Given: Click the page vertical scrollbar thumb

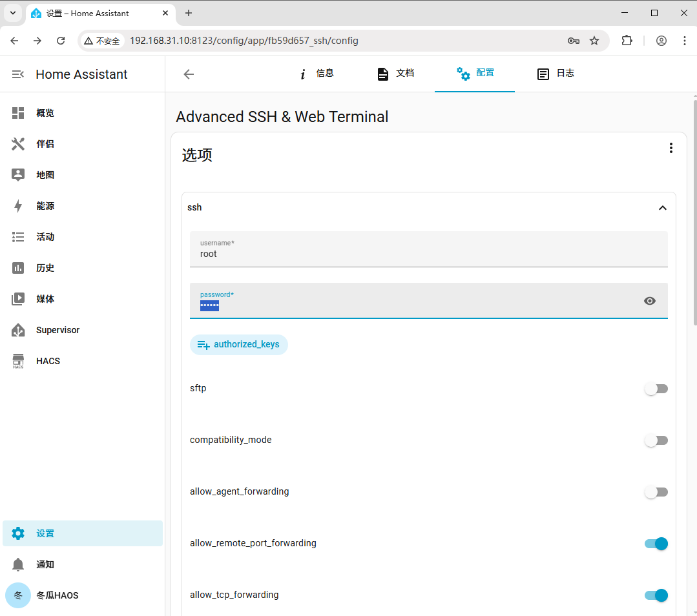Looking at the screenshot, I should coord(695,212).
